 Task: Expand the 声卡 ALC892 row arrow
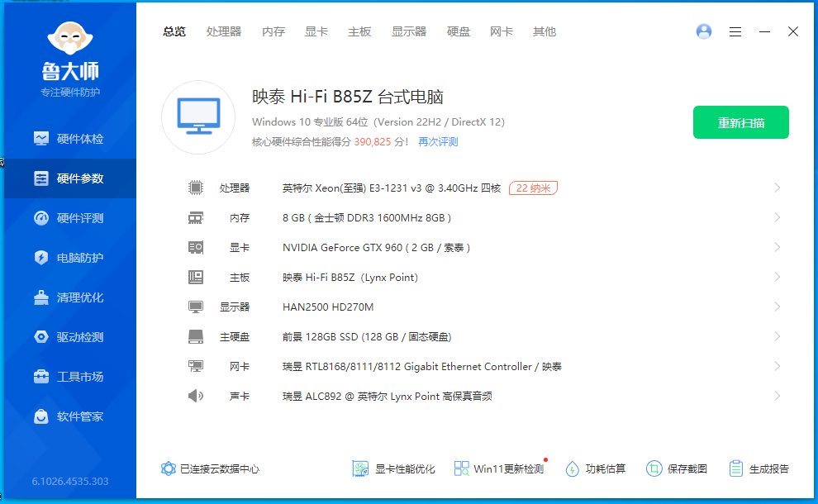click(x=777, y=396)
